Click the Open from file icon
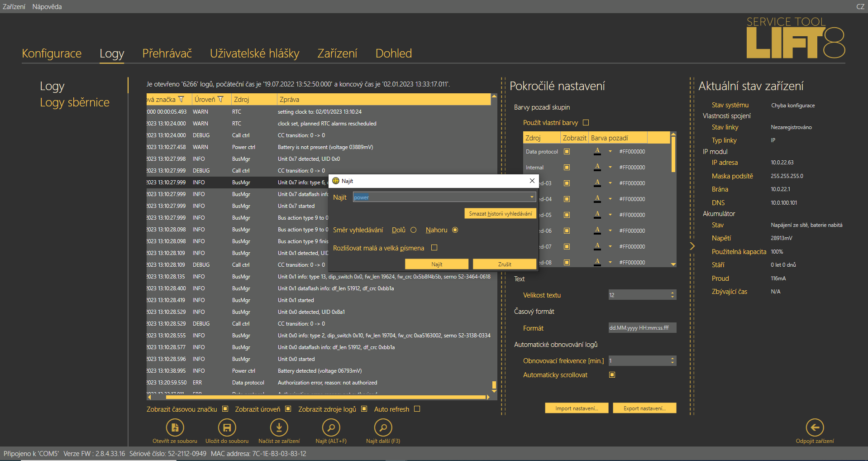This screenshot has height=461, width=868. 175,427
